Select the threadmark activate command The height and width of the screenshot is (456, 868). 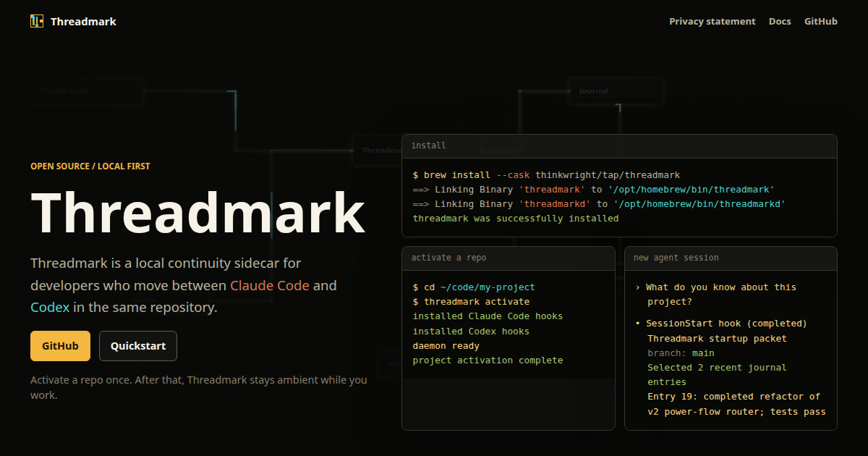471,302
